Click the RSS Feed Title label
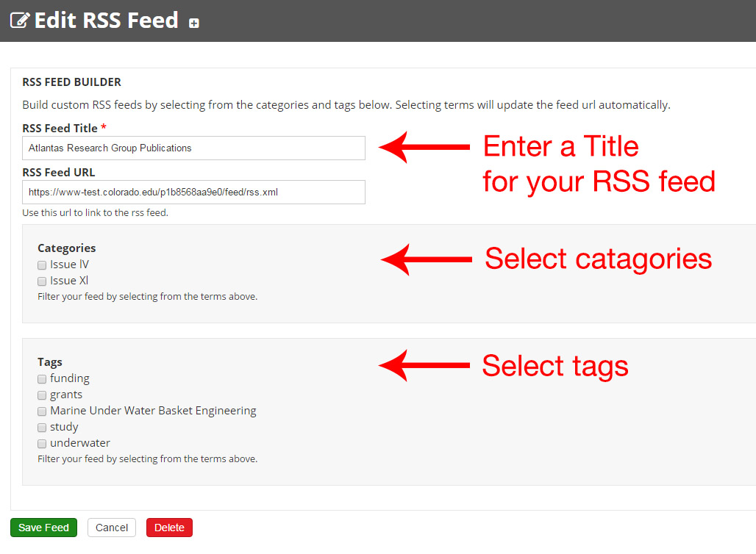Image resolution: width=756 pixels, height=554 pixels. pyautogui.click(x=60, y=128)
